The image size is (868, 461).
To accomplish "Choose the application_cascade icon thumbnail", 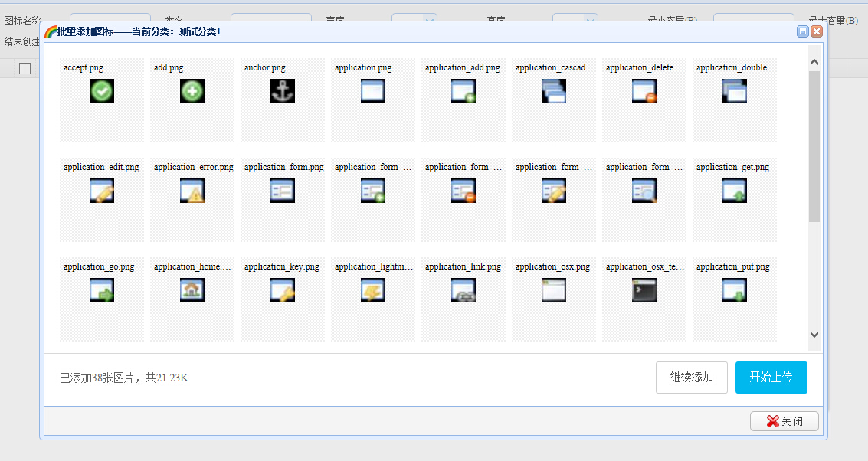I will pos(554,91).
